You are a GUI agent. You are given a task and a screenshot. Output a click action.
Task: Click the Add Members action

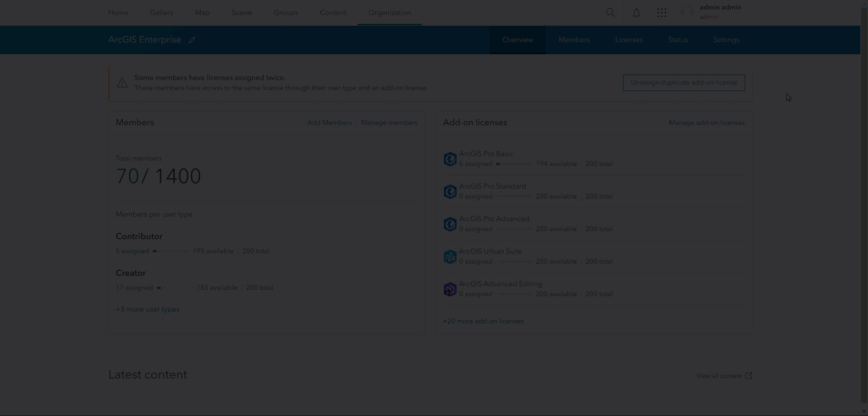pos(329,123)
